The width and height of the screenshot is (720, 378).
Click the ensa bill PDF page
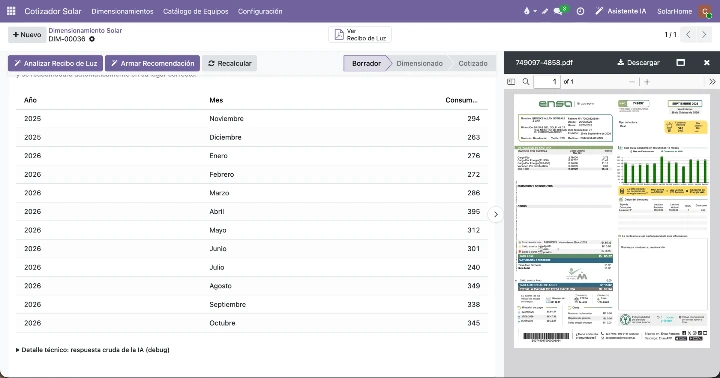coord(612,220)
